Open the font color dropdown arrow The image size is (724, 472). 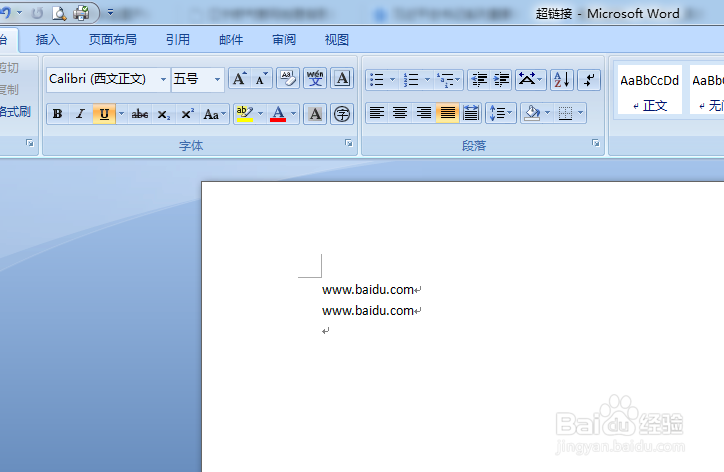click(x=293, y=114)
